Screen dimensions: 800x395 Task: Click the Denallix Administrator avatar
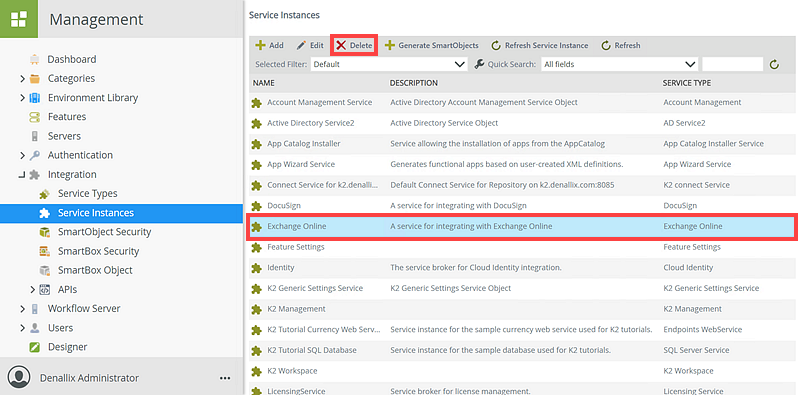tap(19, 378)
